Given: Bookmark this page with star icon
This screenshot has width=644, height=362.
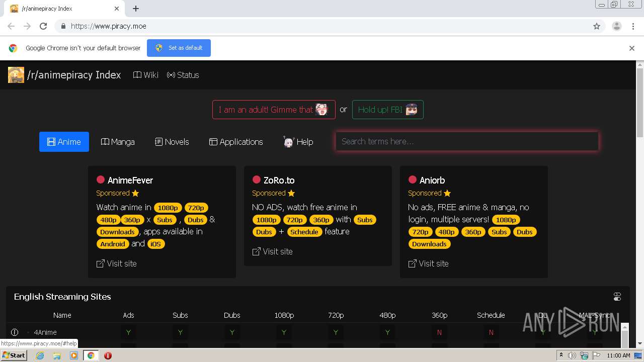Looking at the screenshot, I should [x=597, y=26].
